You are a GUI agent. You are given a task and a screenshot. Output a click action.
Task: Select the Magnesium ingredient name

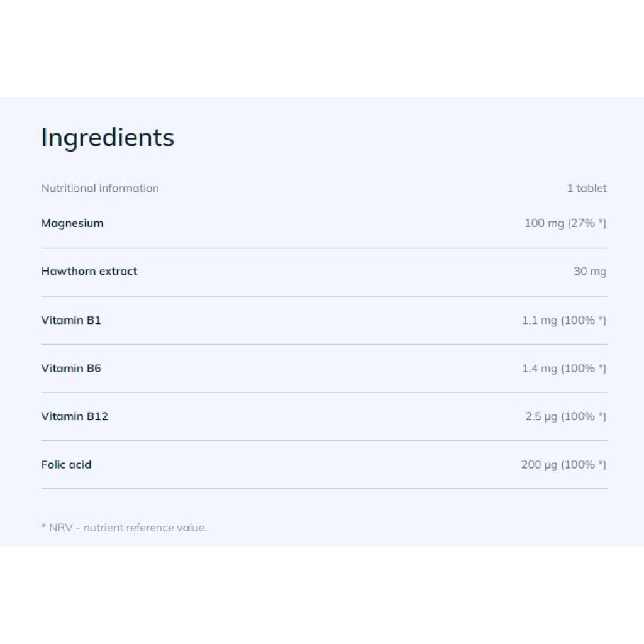tap(72, 223)
